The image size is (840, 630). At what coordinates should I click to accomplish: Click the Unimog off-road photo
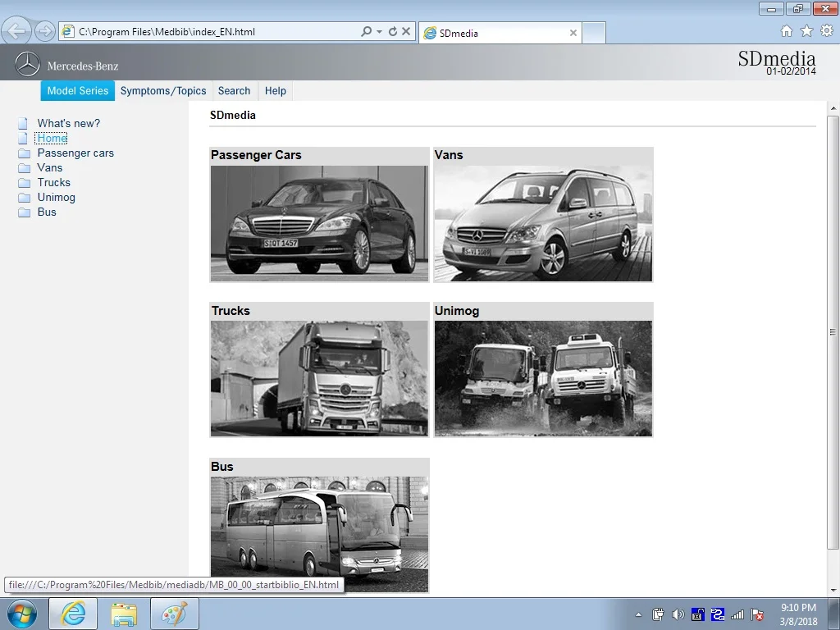coord(543,378)
